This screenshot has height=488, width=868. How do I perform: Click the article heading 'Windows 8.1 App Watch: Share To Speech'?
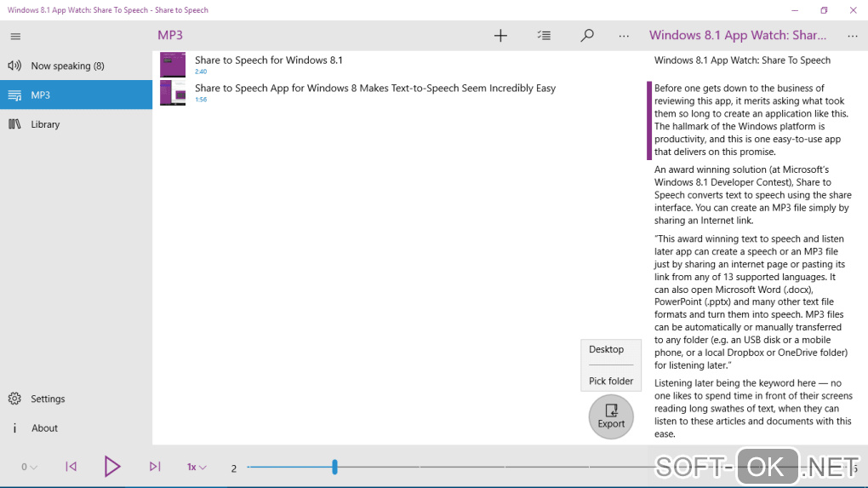[x=742, y=60]
